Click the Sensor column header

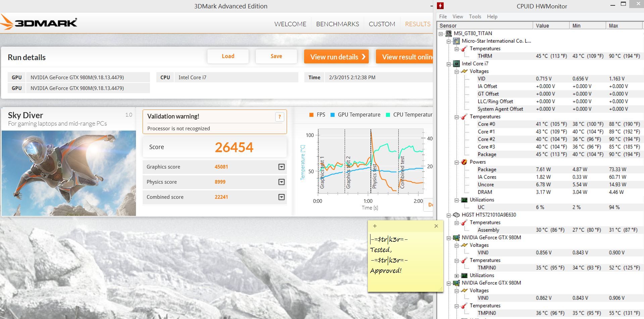pyautogui.click(x=485, y=26)
